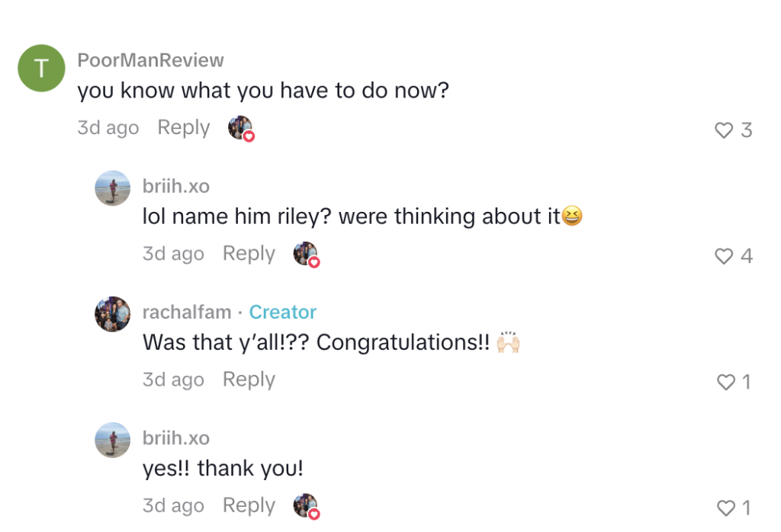Reply to PoorManReview's comment
Viewport: 781px width, 532px height.
(x=183, y=128)
